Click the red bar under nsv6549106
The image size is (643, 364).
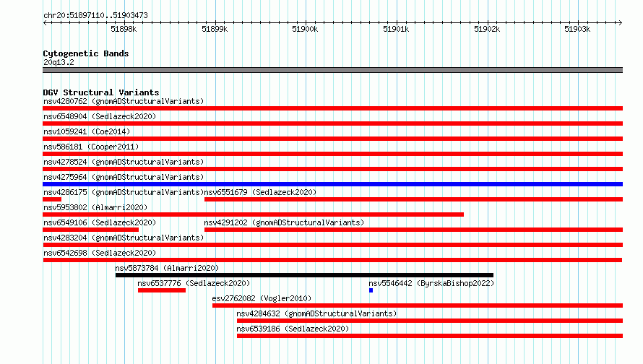coord(90,230)
